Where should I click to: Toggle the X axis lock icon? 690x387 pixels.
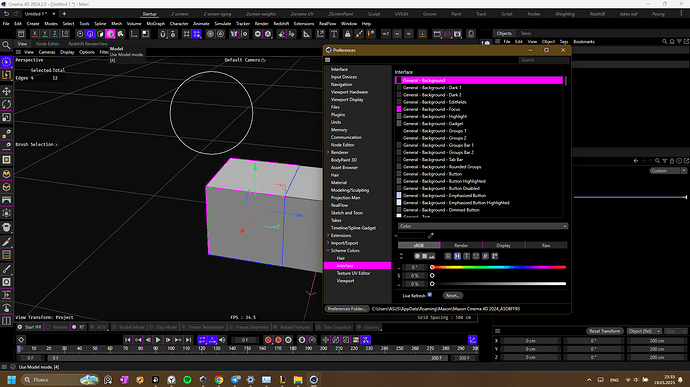(34, 34)
